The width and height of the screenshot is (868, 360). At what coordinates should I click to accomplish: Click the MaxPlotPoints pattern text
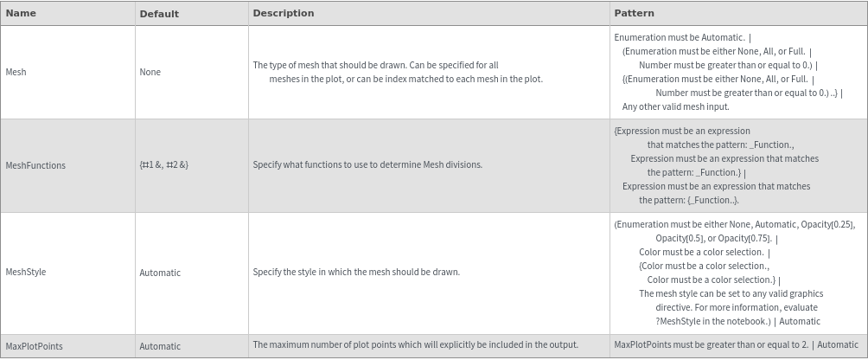point(712,345)
